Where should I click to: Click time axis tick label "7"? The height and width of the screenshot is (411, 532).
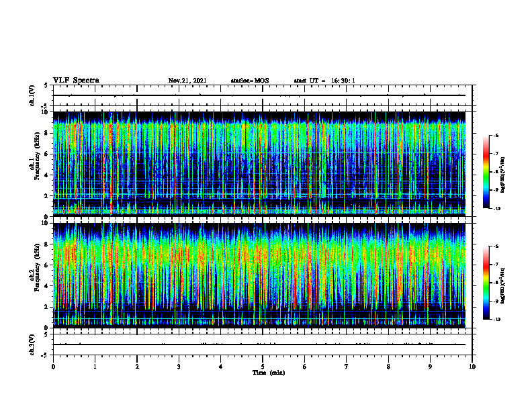point(347,367)
